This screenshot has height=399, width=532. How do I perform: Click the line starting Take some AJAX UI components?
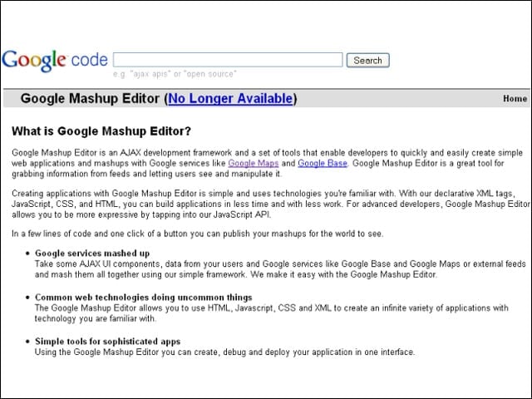pyautogui.click(x=280, y=264)
